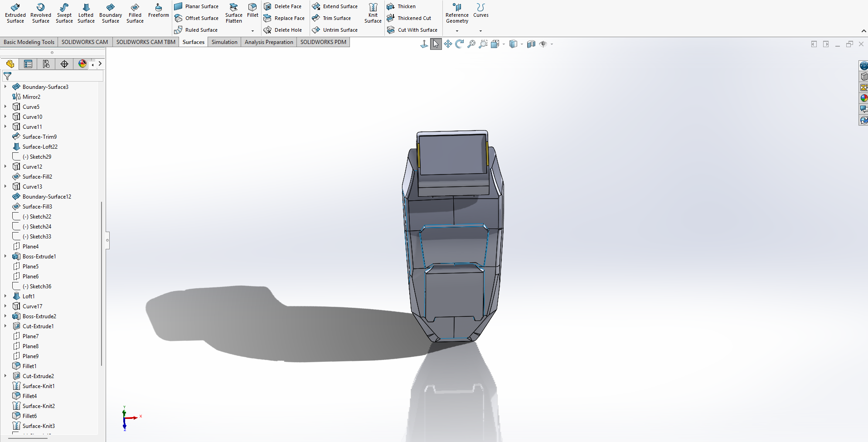
Task: Choose the Freeform tool
Action: tap(158, 10)
